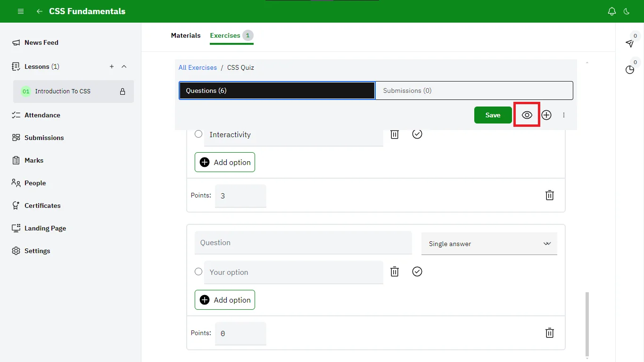Open the Single answer type dropdown
This screenshot has width=644, height=362.
pos(489,244)
